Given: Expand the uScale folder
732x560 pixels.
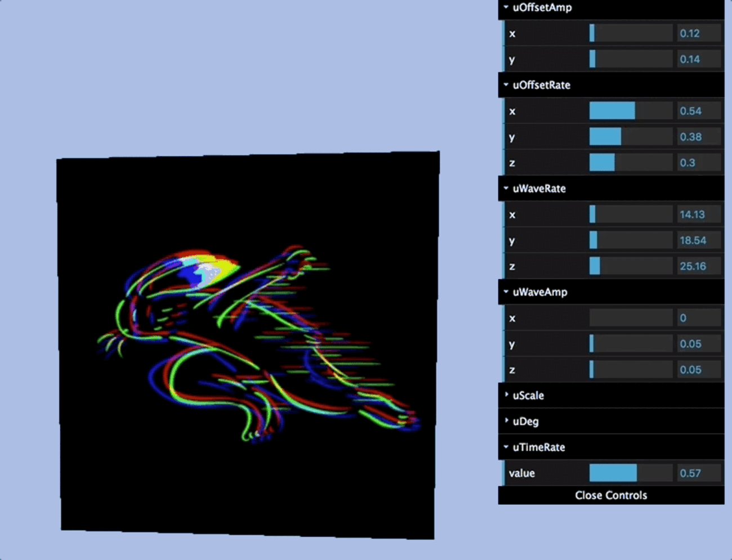Looking at the screenshot, I should pyautogui.click(x=528, y=396).
